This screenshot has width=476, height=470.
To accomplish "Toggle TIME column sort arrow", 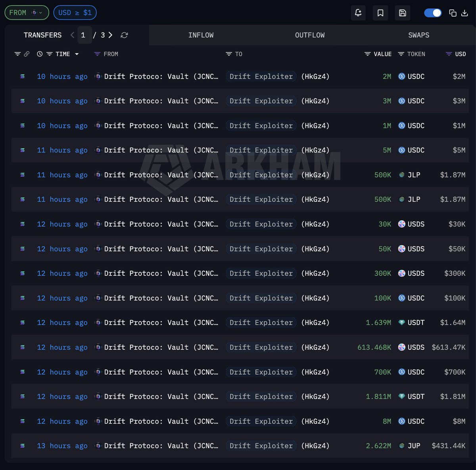I will (77, 54).
